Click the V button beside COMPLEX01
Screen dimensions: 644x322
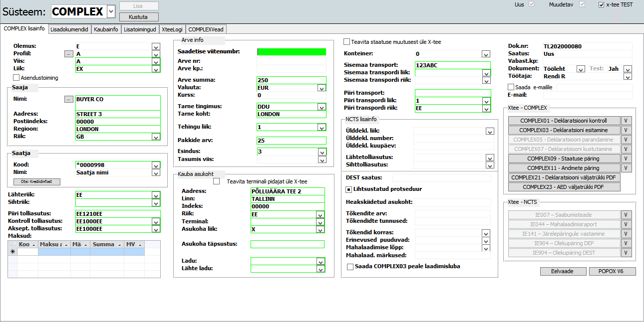coord(626,121)
